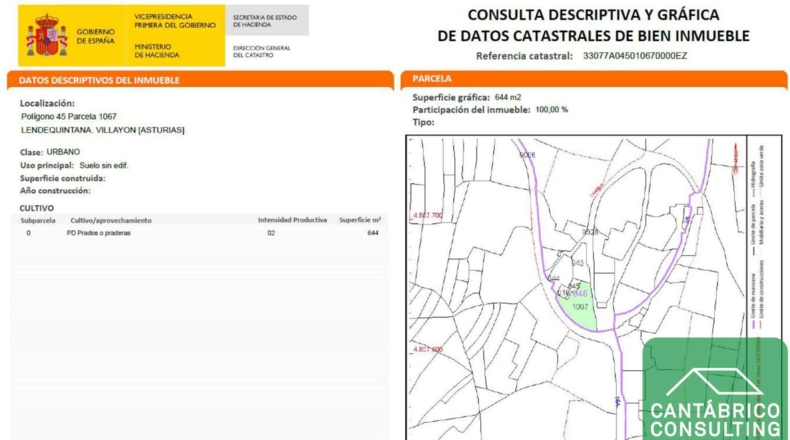Click parcel label 643 on the map
790x440 pixels.
click(578, 263)
